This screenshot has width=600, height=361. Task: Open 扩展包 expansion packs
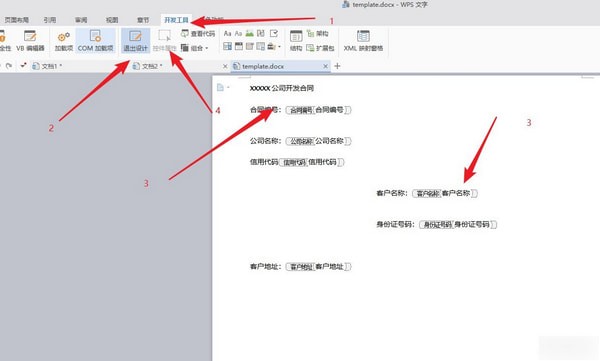click(x=321, y=48)
